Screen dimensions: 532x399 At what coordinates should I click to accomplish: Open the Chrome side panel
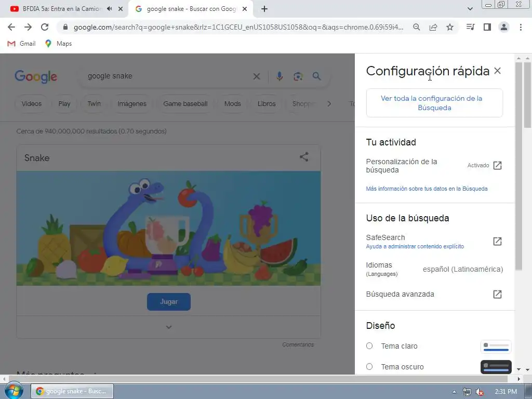coord(487,27)
